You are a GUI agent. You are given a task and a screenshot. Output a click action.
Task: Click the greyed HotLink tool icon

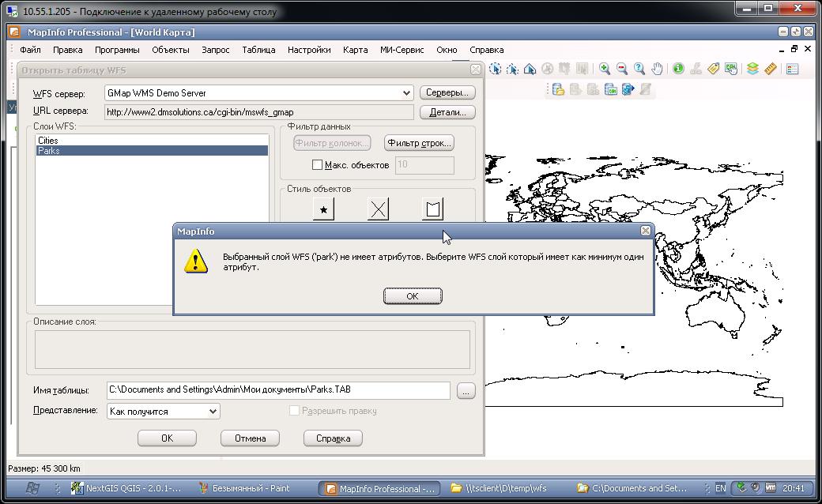point(696,69)
